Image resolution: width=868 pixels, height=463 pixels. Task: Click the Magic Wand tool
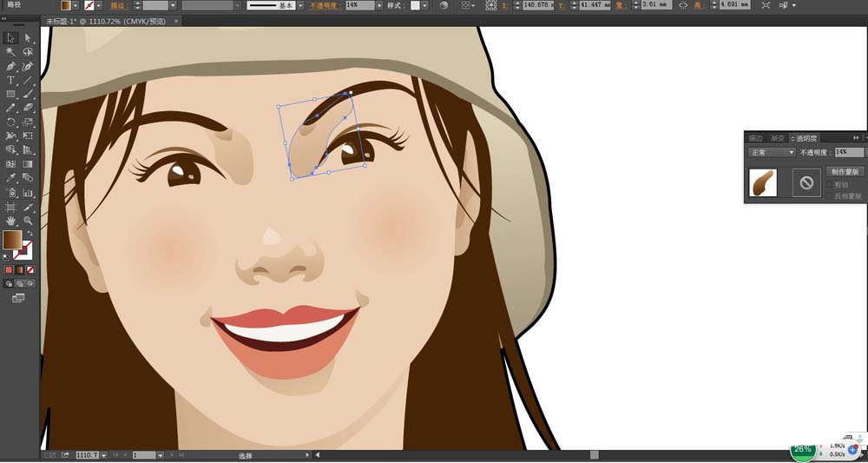click(x=10, y=52)
